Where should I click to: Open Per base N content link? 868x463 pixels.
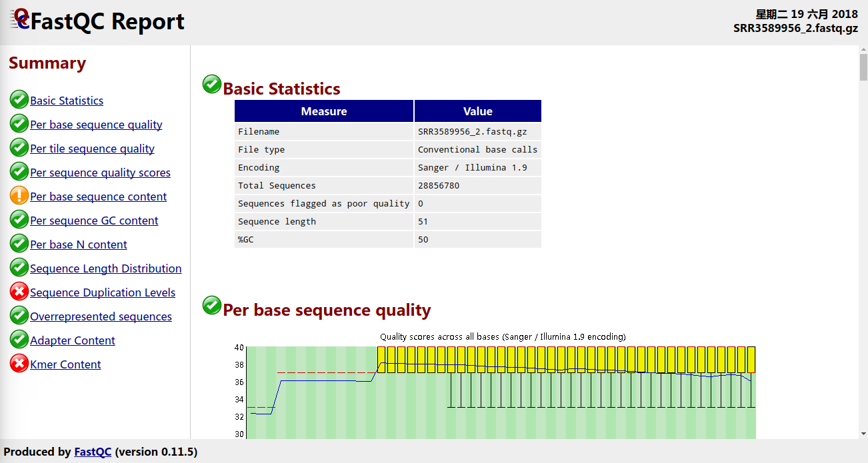79,244
